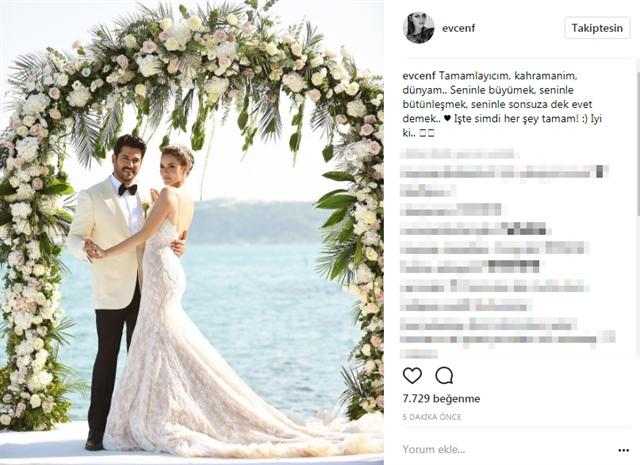The image size is (640, 465).
Task: Click the groom's black bow tie
Action: point(128,189)
